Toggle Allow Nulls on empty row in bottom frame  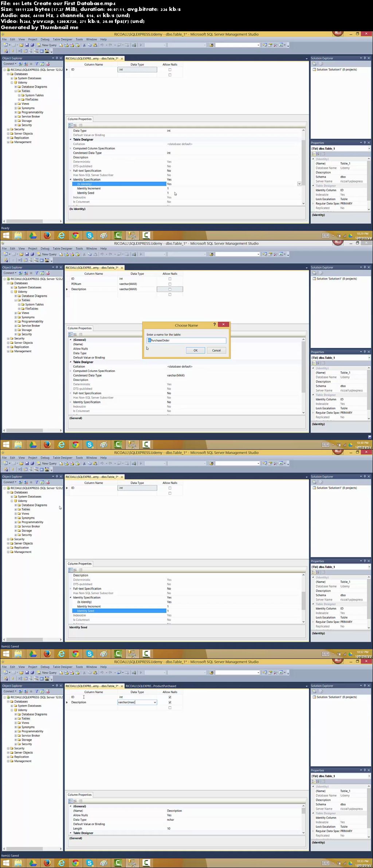(170, 708)
